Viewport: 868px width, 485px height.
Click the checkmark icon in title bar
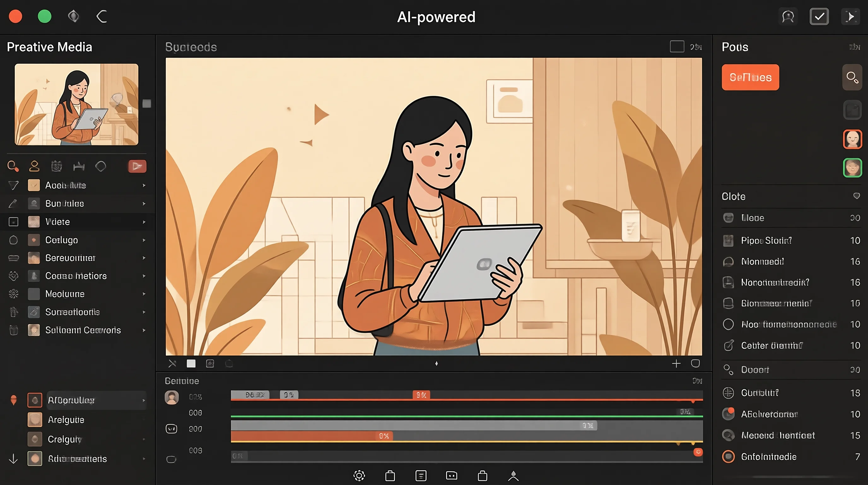click(819, 16)
